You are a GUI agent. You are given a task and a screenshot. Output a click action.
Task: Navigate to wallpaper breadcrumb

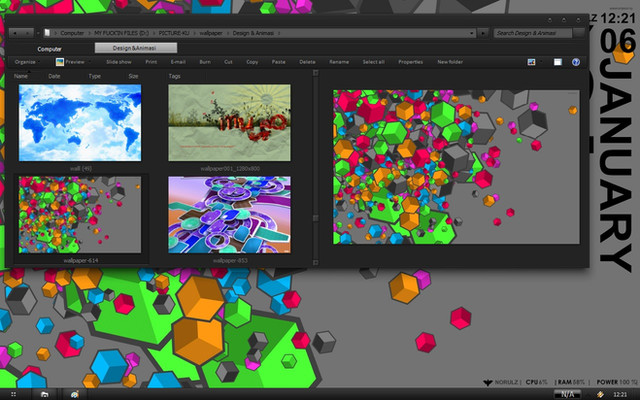click(x=211, y=33)
